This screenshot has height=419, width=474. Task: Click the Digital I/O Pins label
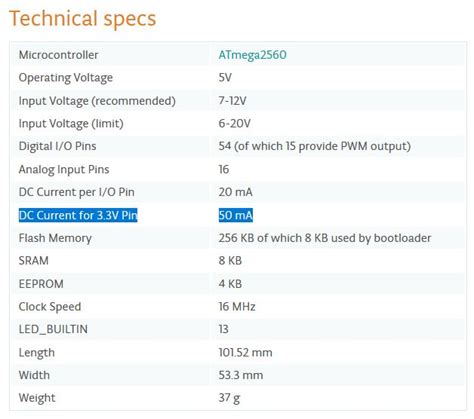(57, 146)
